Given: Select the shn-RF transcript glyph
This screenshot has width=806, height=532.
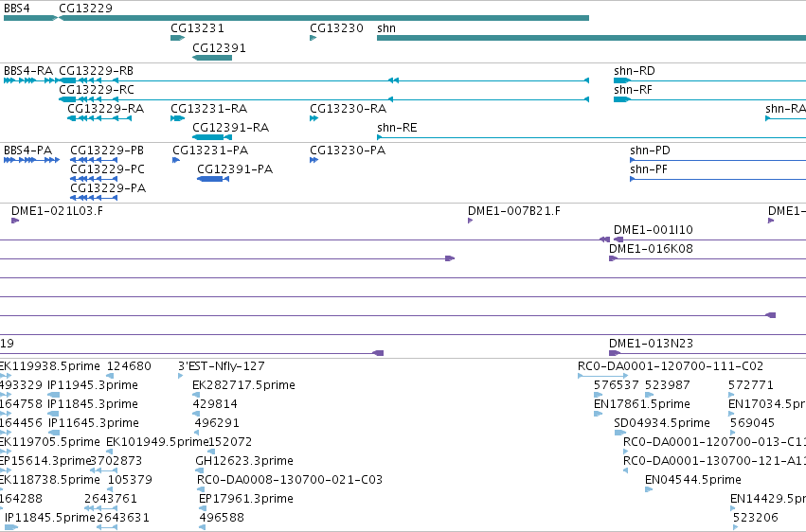Looking at the screenshot, I should [709, 99].
